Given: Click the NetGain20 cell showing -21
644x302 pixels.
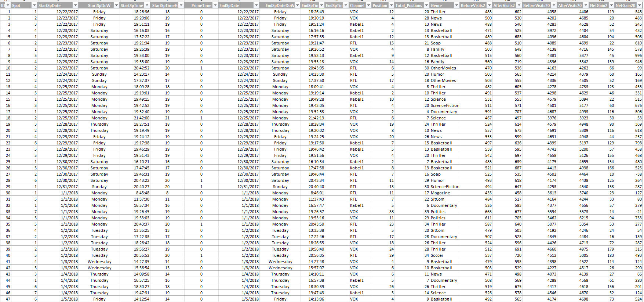Looking at the screenshot, I should coord(629,212).
